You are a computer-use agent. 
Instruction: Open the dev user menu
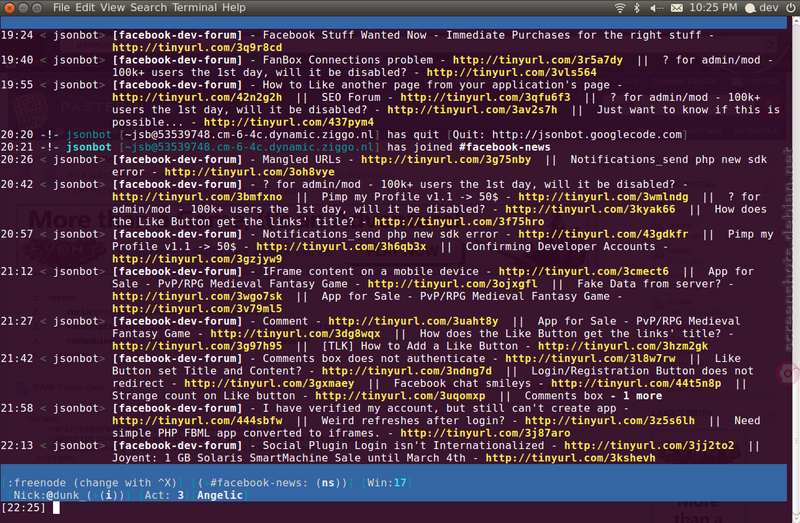click(x=762, y=8)
